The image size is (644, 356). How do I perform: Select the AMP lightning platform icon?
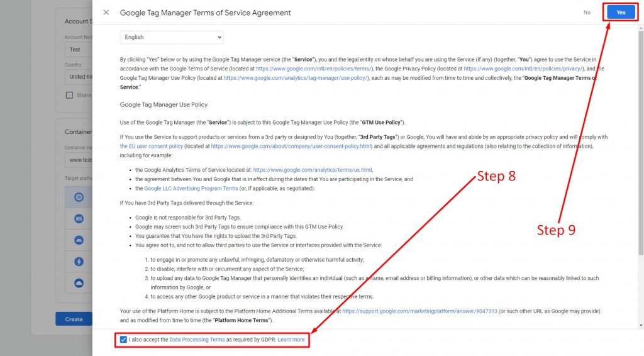tap(79, 262)
